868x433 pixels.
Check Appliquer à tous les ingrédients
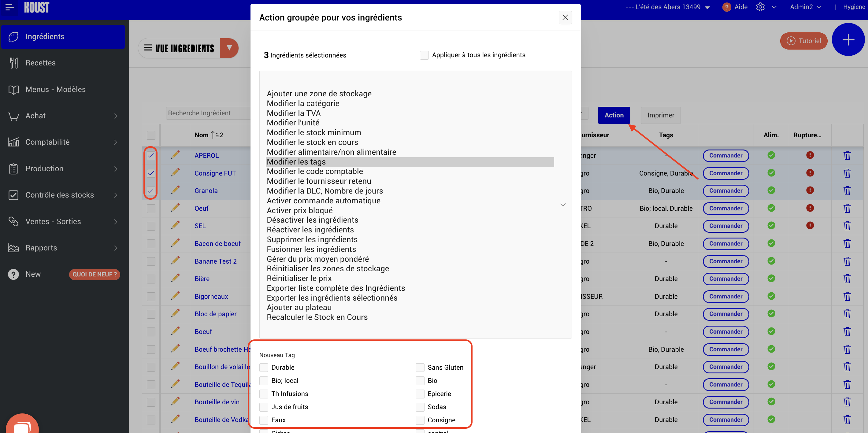pos(424,55)
